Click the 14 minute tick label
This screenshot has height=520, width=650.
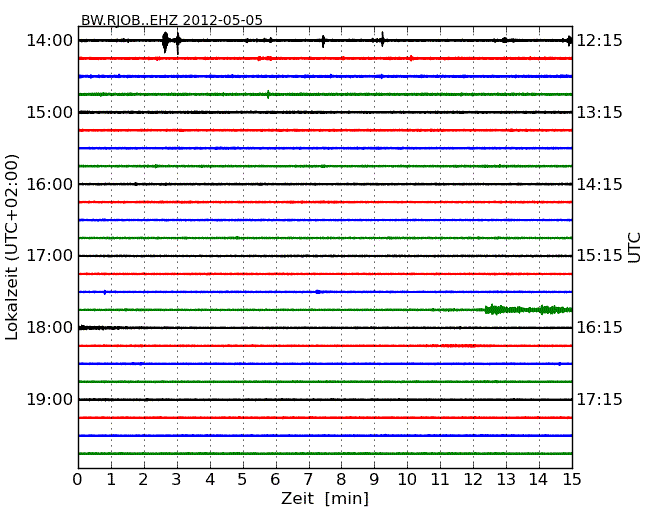tap(539, 480)
